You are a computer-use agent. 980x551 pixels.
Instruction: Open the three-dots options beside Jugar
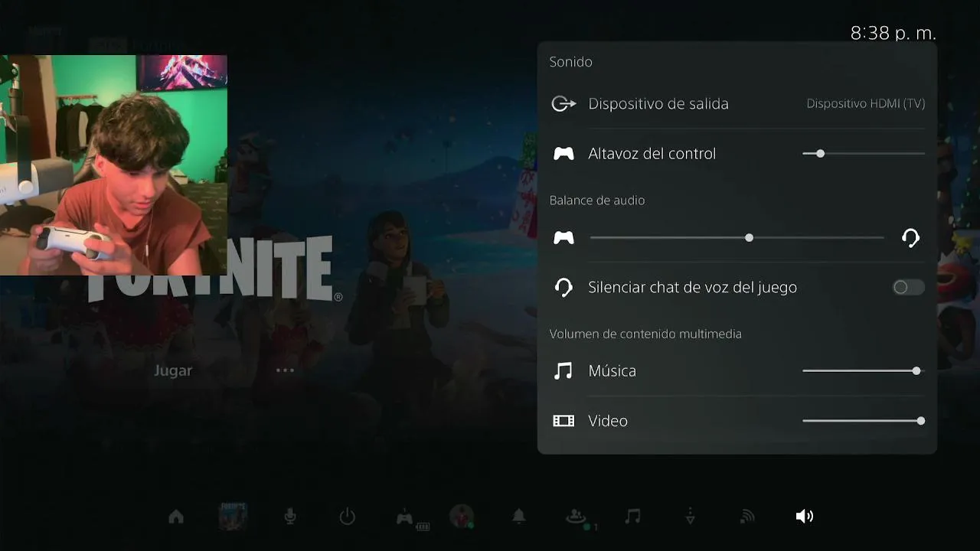(x=285, y=370)
